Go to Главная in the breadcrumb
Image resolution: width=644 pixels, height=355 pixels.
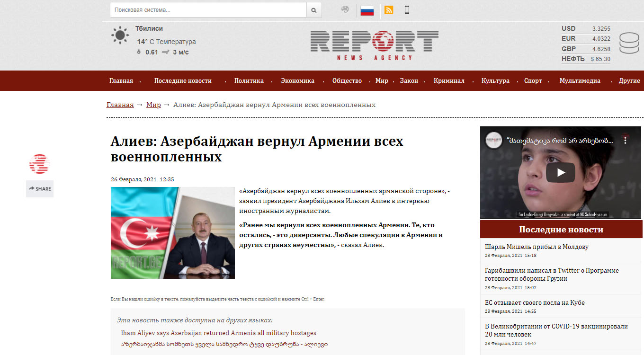tap(120, 105)
